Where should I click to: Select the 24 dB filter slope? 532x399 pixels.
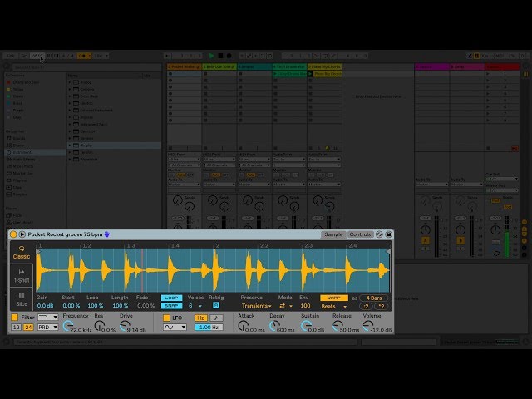coord(28,327)
